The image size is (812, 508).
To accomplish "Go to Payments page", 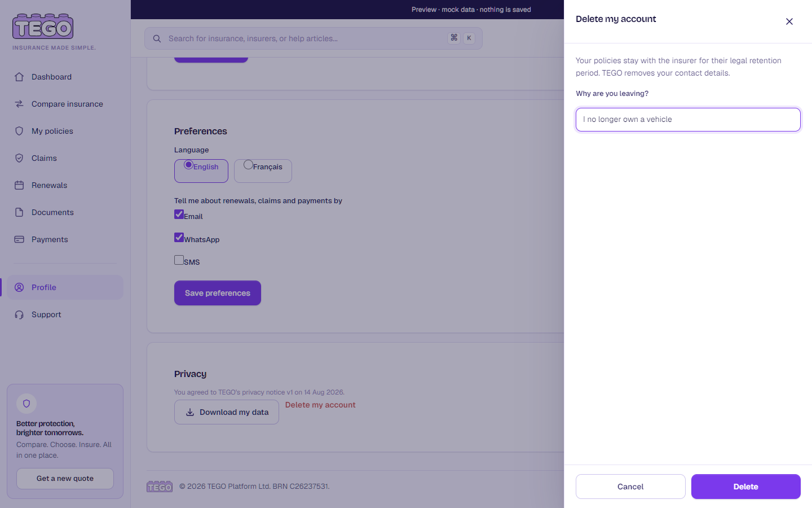I will [65, 239].
